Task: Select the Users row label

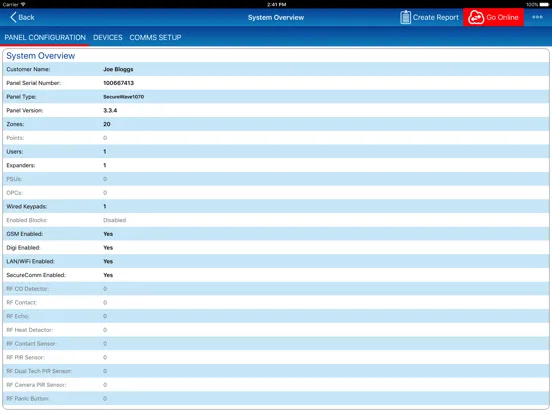Action: (14, 152)
